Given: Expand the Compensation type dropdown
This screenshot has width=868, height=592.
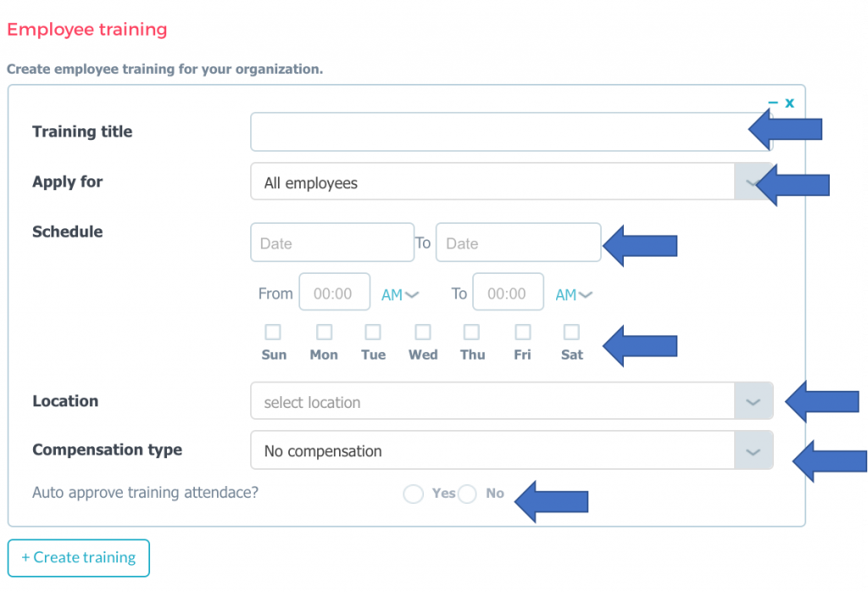Looking at the screenshot, I should (753, 450).
